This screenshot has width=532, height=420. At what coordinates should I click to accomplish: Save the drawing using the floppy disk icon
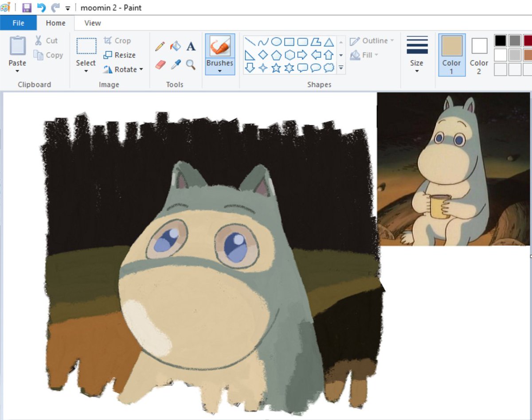pyautogui.click(x=27, y=8)
